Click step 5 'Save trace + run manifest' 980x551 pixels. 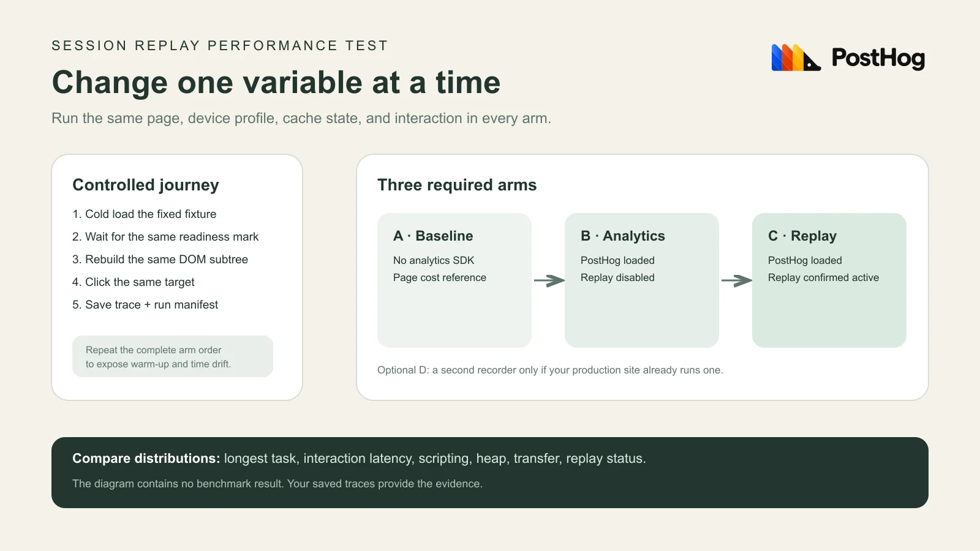tap(145, 304)
